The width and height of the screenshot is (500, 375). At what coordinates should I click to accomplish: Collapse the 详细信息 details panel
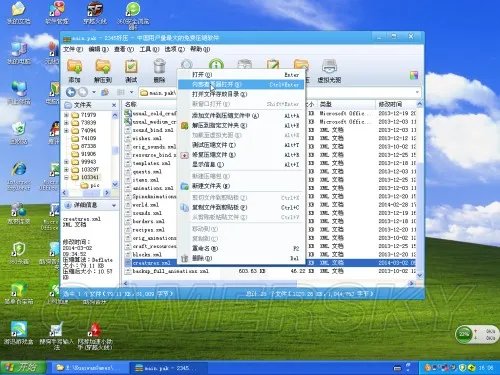[114, 205]
